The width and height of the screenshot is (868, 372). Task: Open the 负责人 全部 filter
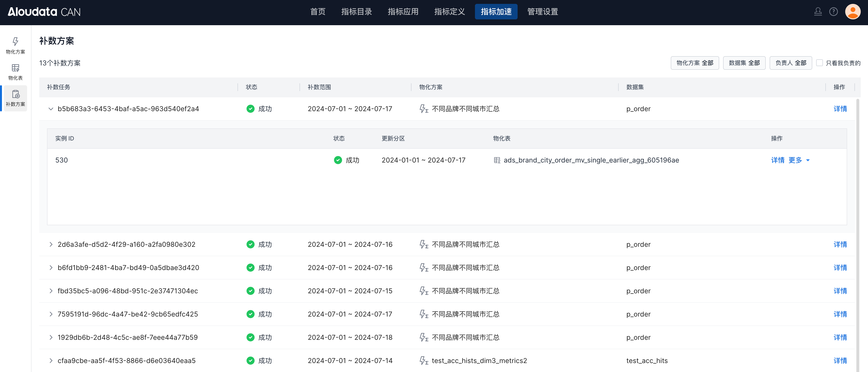tap(790, 63)
